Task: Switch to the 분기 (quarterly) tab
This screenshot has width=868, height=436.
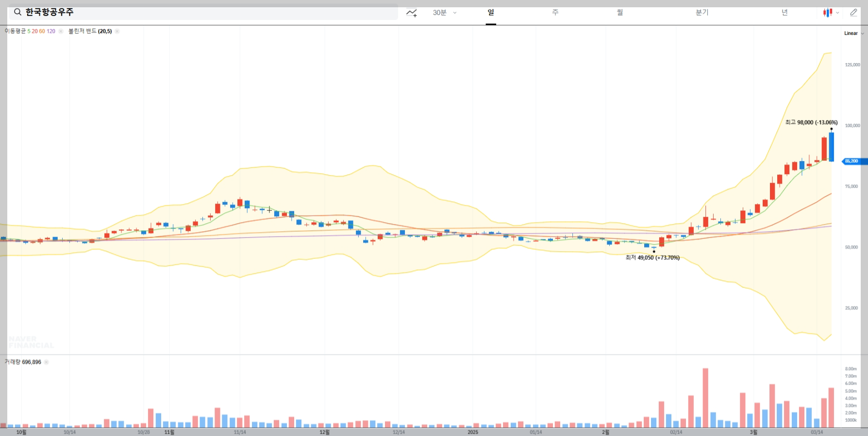Action: [702, 13]
